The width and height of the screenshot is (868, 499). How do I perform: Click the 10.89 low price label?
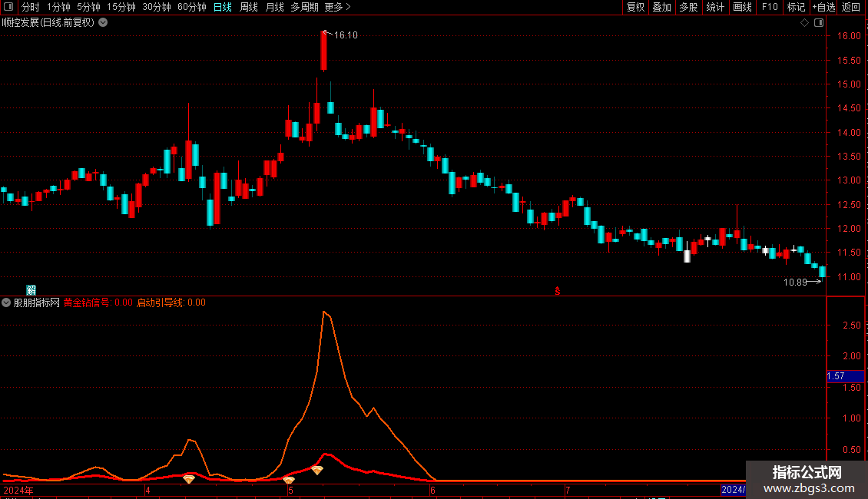[795, 283]
